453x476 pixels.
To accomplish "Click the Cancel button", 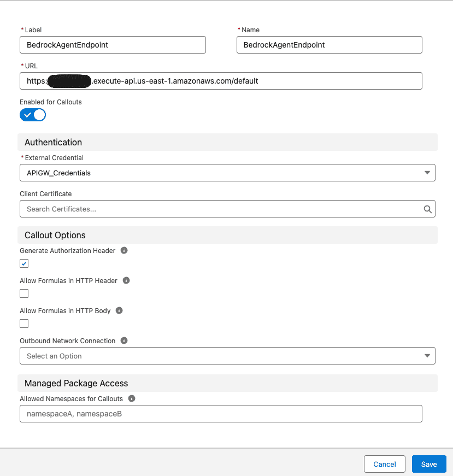I will tap(384, 464).
